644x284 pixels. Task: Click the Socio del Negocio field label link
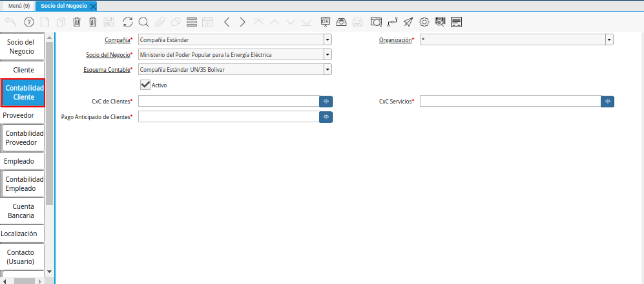pos(109,55)
